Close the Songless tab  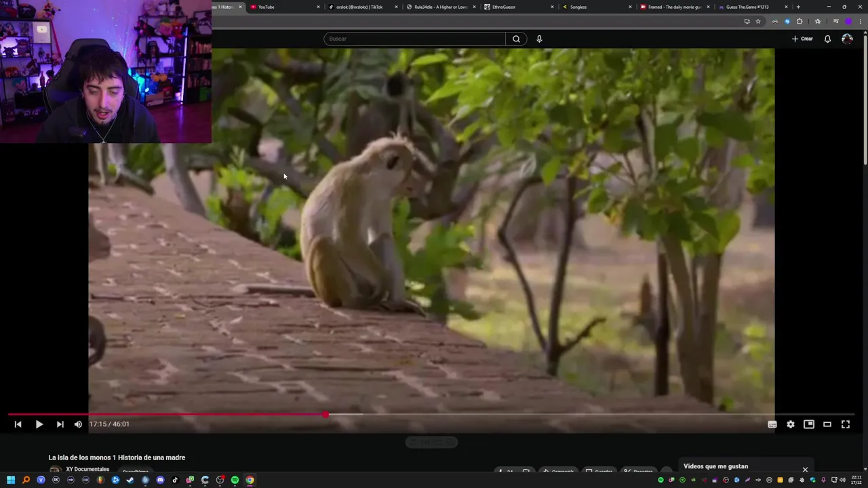pos(630,7)
